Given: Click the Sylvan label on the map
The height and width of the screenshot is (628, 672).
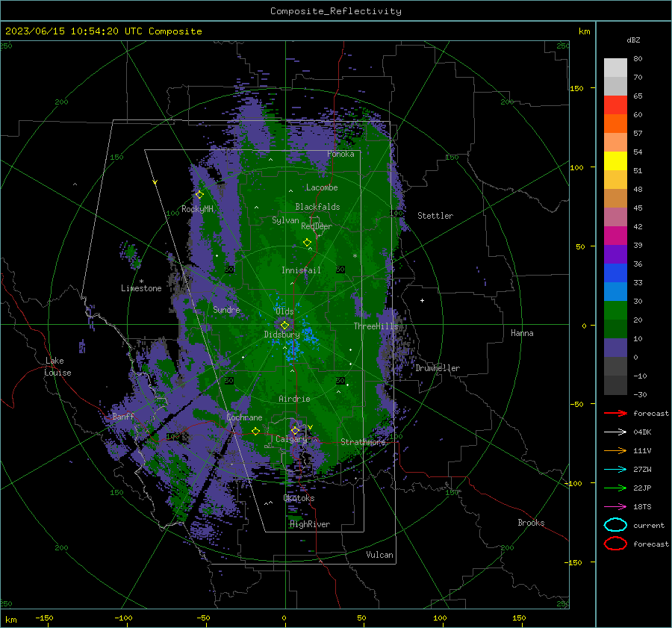Looking at the screenshot, I should pyautogui.click(x=285, y=220).
